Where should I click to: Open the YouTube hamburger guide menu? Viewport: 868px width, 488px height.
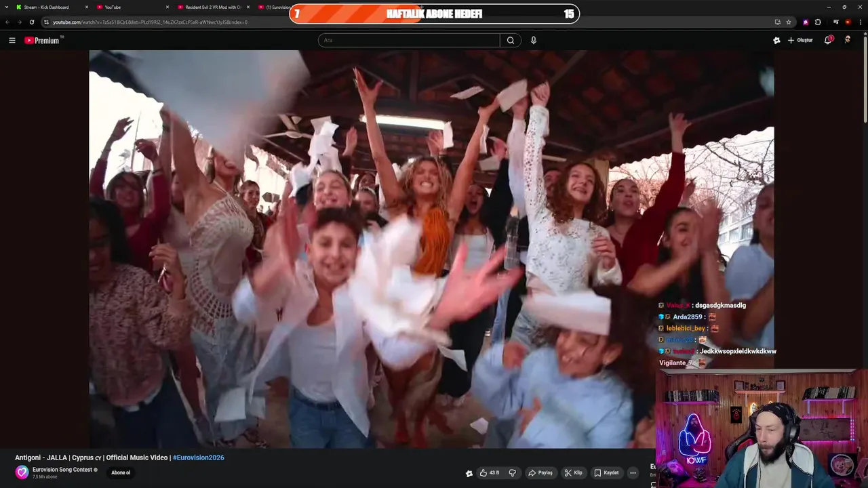pos(12,40)
